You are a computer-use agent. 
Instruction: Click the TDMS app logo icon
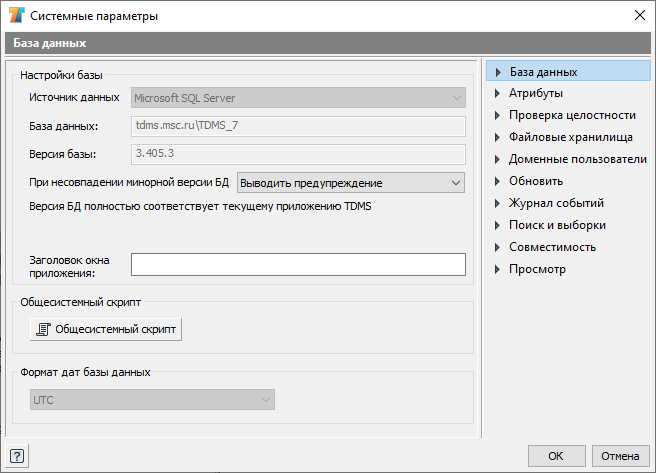coord(17,15)
